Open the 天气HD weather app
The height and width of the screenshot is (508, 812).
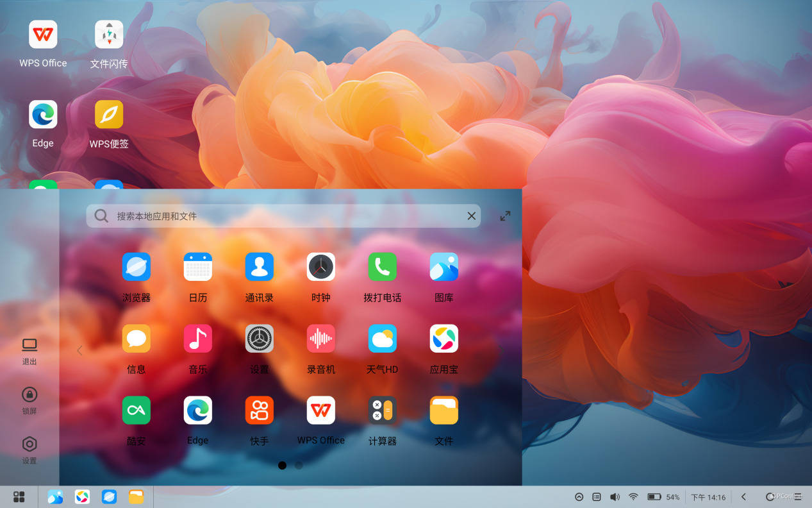382,339
